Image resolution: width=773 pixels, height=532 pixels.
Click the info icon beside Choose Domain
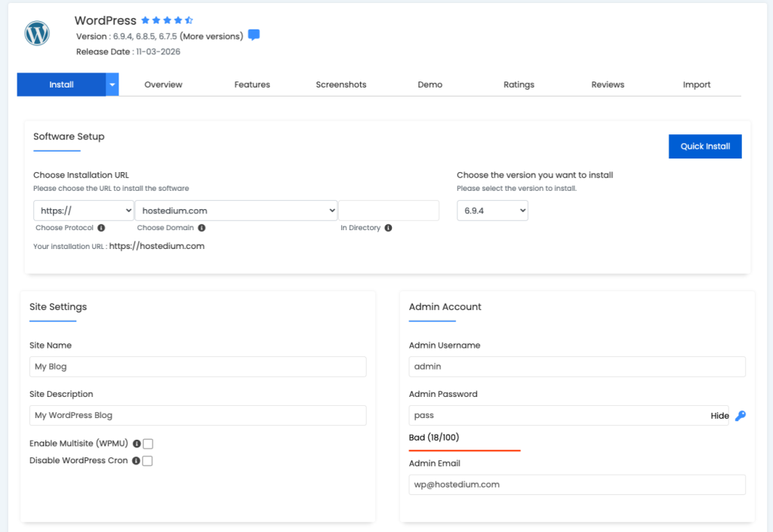click(x=200, y=227)
